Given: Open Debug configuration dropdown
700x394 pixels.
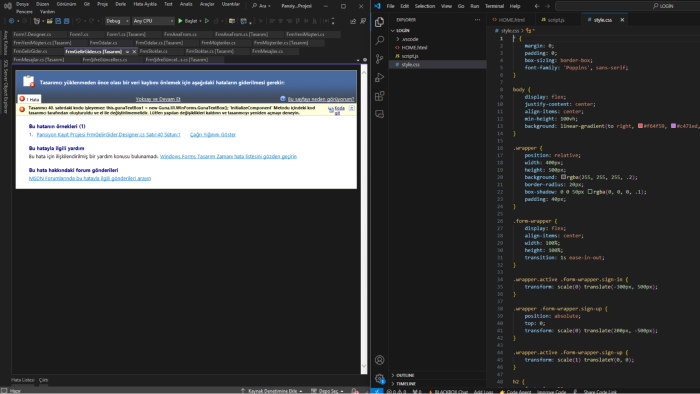Looking at the screenshot, I should tap(117, 21).
